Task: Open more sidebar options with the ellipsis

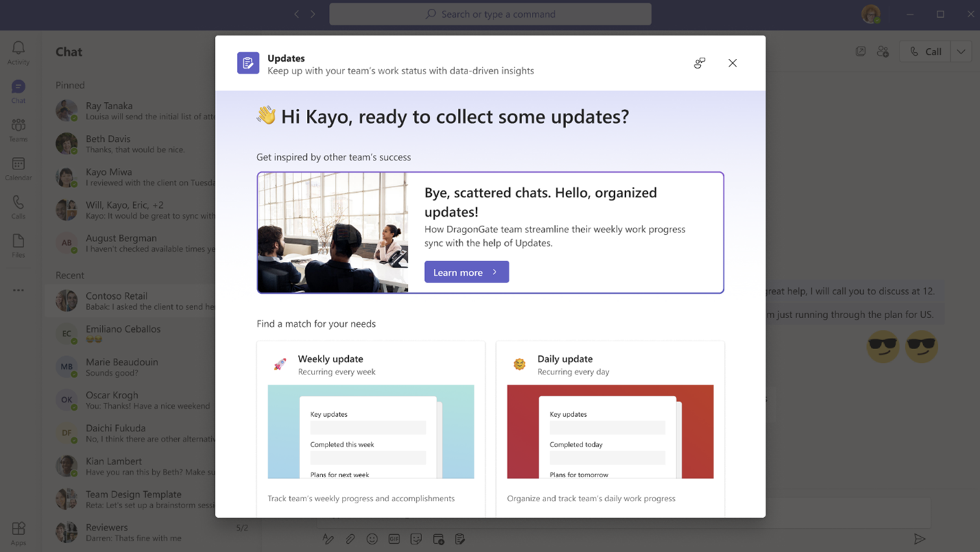Action: coord(18,289)
